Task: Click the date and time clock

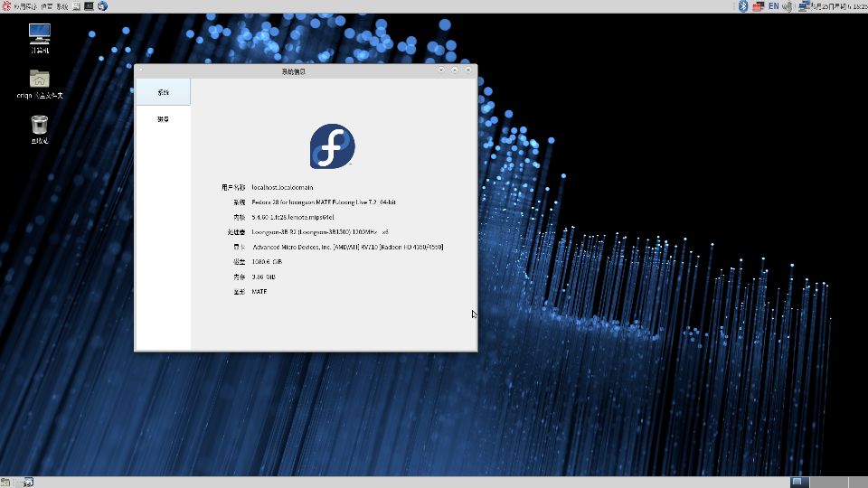Action: 839,6
